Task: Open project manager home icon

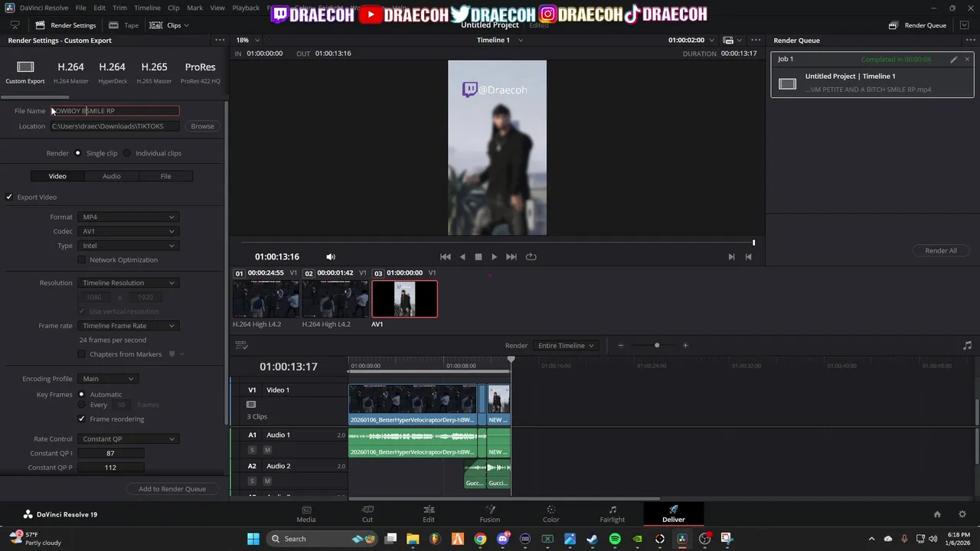Action: 937,514
